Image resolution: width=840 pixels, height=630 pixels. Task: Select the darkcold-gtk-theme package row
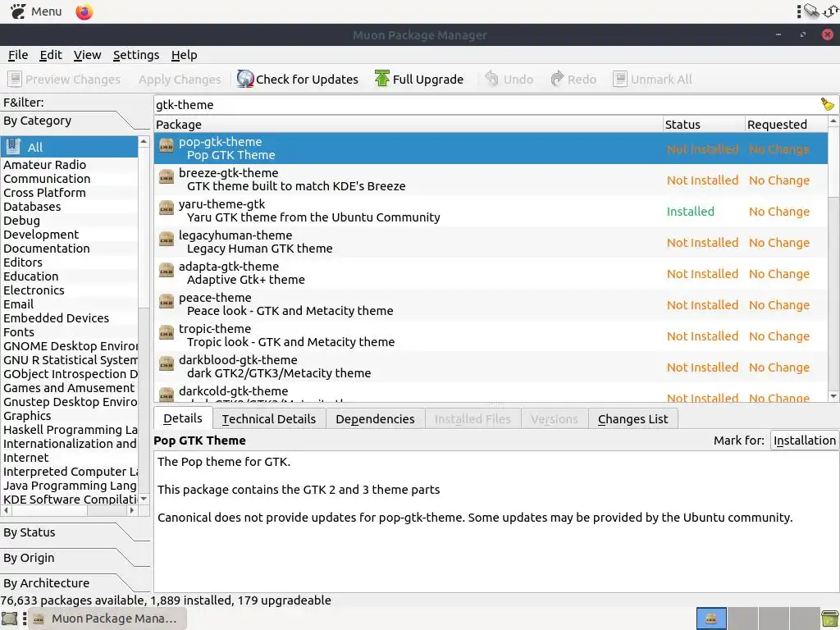[491, 393]
